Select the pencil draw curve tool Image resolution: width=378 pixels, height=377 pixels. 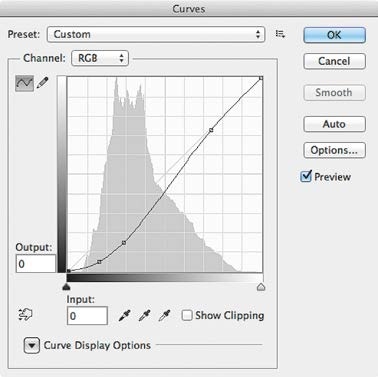click(x=42, y=83)
